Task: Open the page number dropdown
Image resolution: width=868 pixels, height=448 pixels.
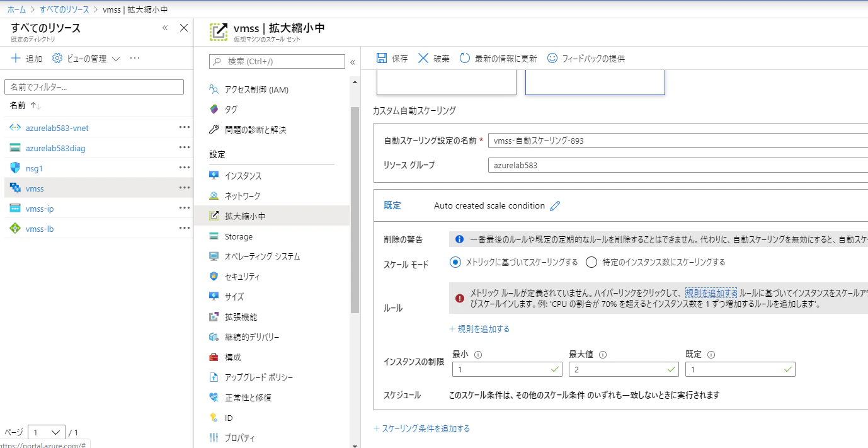Action: point(47,432)
